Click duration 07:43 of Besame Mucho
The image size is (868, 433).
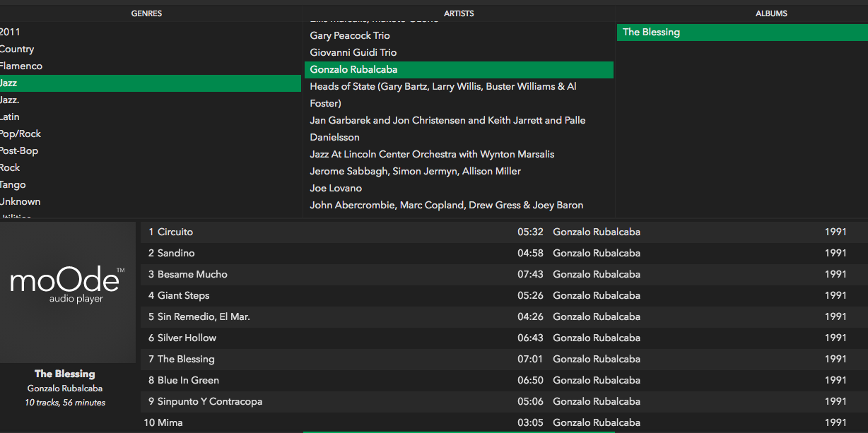click(x=530, y=275)
